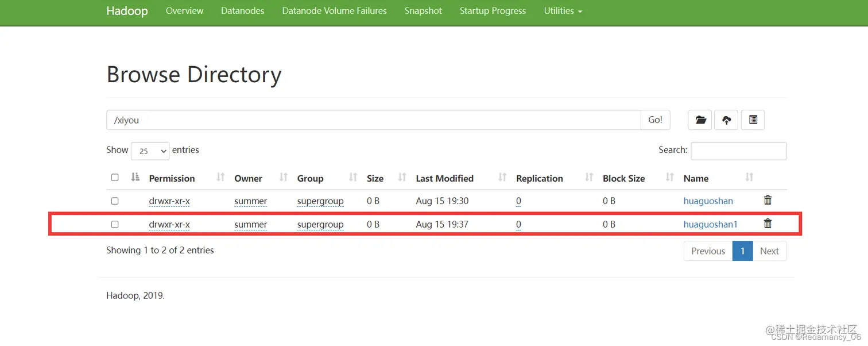
Task: Sort by the Permission column arrows
Action: [x=220, y=178]
